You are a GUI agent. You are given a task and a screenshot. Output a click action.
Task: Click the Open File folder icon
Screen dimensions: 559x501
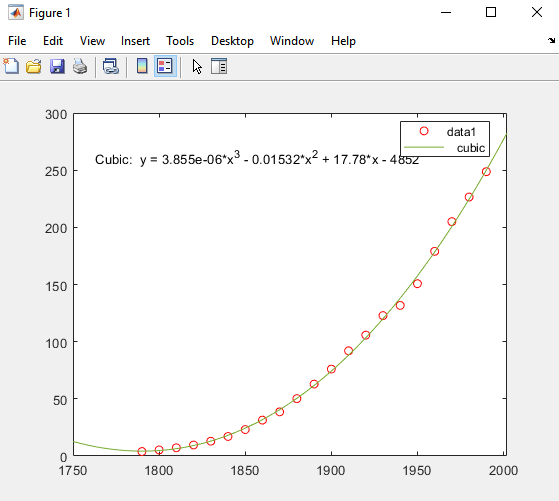[34, 67]
